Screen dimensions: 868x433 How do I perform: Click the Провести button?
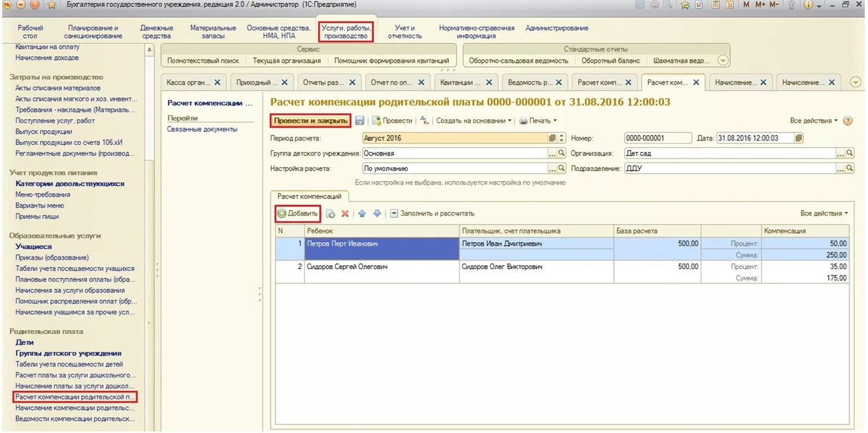tap(392, 121)
